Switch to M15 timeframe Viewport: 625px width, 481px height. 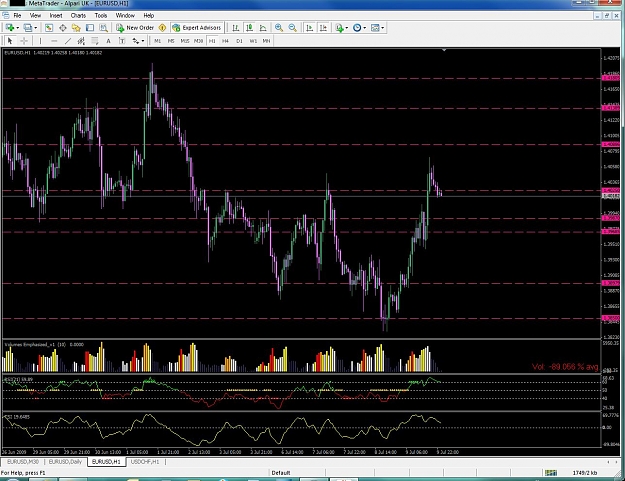[185, 41]
